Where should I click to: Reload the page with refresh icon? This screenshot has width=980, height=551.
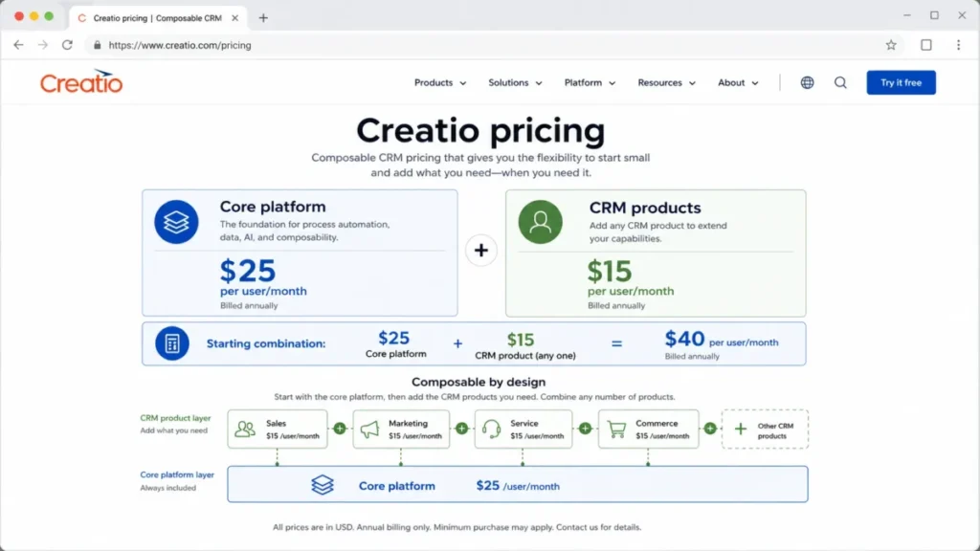pyautogui.click(x=68, y=45)
